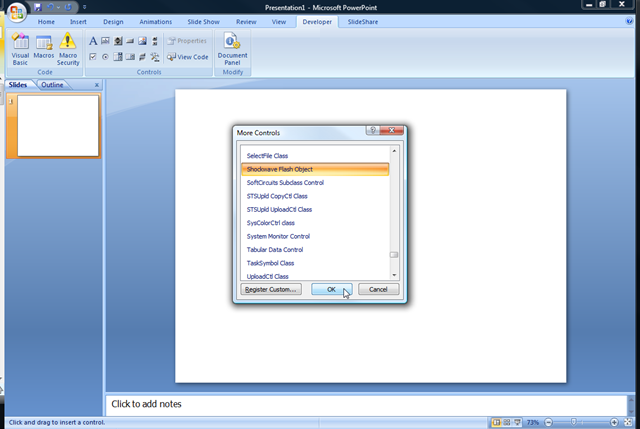Open Macro Security settings

[68, 49]
